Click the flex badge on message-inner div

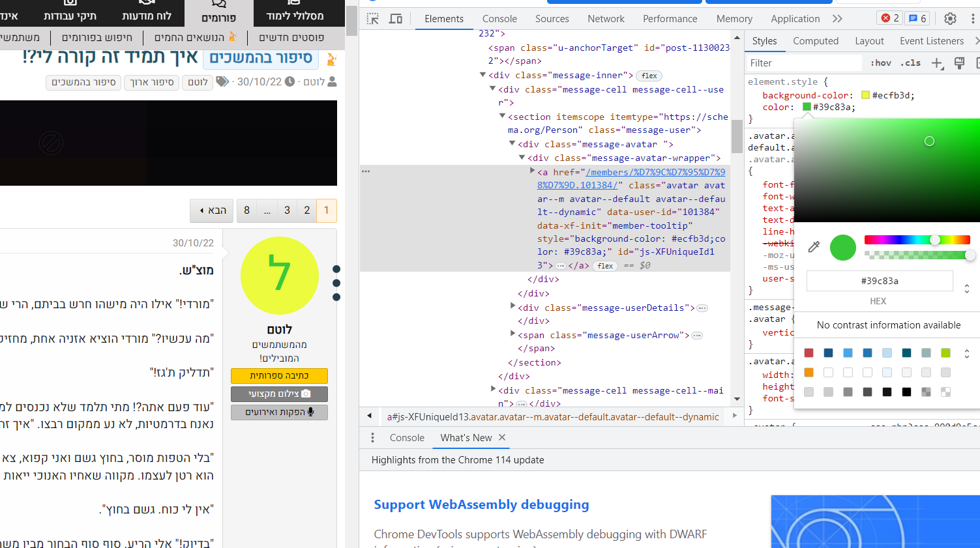(x=649, y=76)
